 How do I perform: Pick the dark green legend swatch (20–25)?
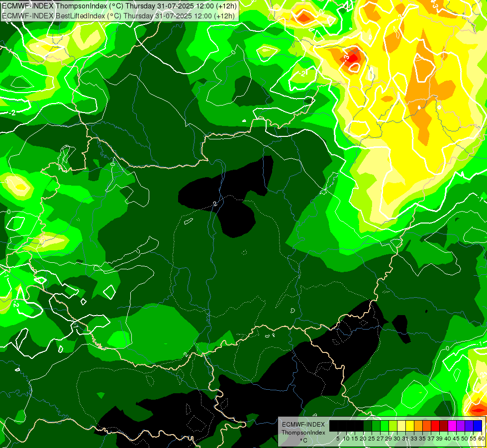pos(368,426)
